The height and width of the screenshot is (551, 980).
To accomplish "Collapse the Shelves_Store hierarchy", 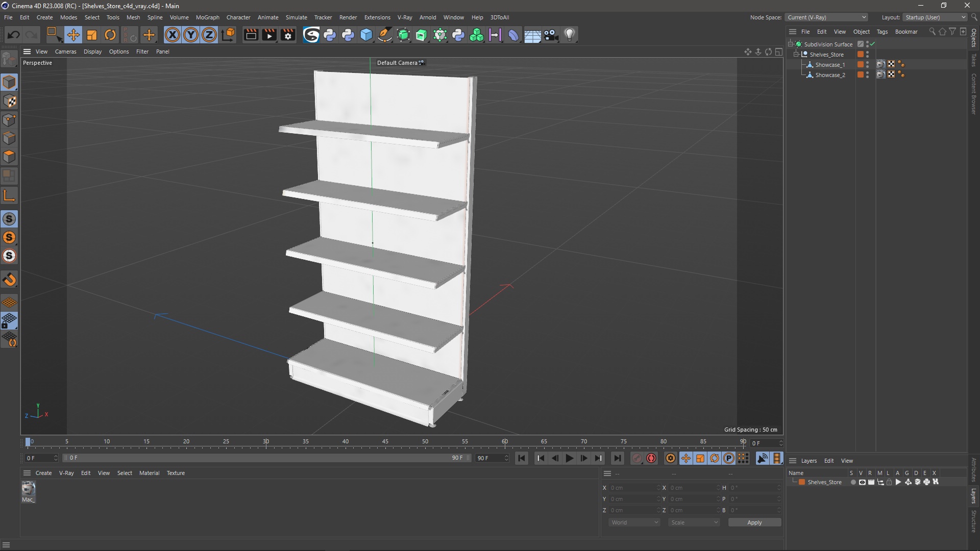I will point(796,55).
